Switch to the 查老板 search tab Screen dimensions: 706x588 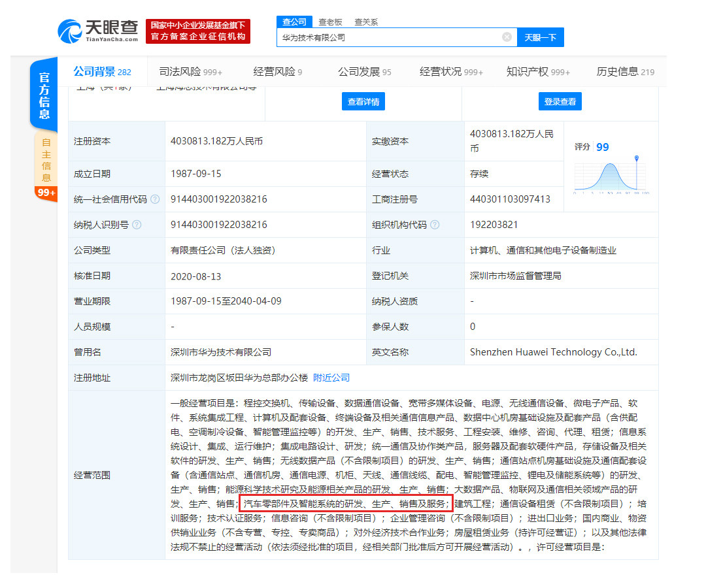pyautogui.click(x=330, y=22)
